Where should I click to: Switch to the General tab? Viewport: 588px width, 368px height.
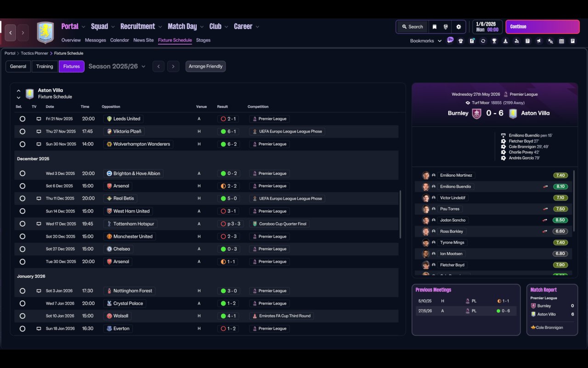(18, 66)
